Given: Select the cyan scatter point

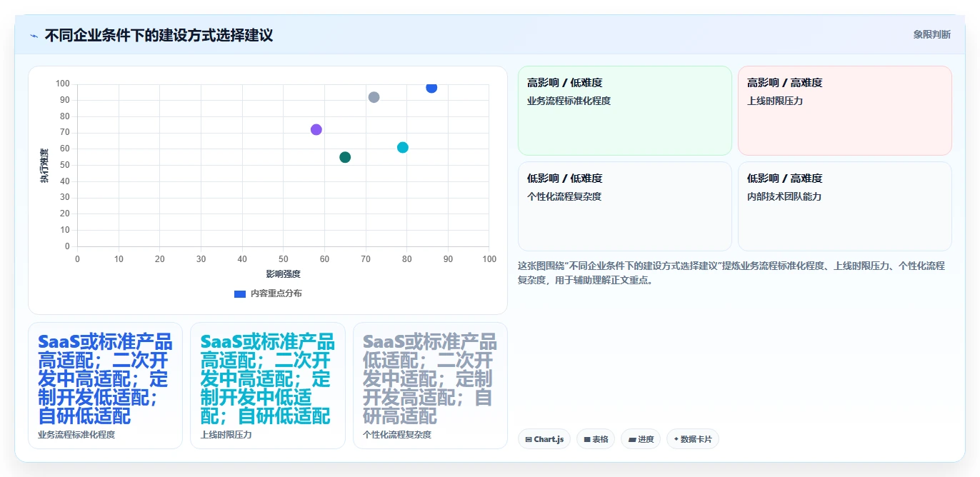Looking at the screenshot, I should coord(403,147).
